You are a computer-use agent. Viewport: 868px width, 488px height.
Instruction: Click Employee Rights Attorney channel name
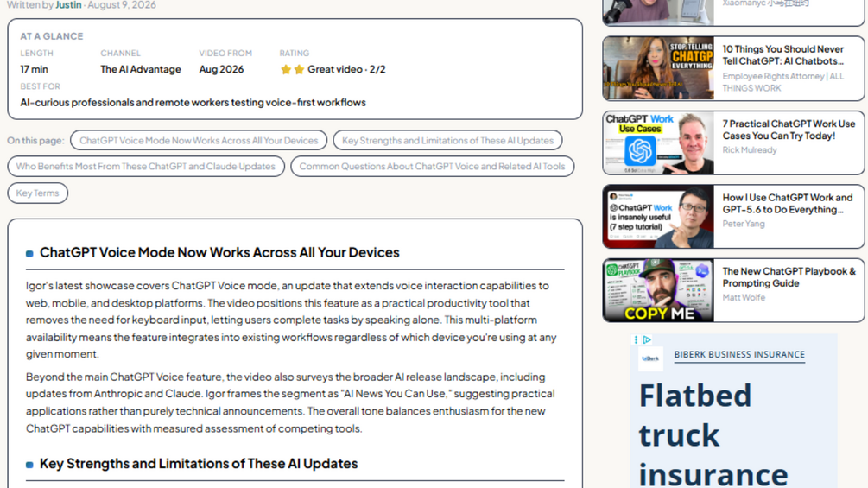(x=782, y=82)
